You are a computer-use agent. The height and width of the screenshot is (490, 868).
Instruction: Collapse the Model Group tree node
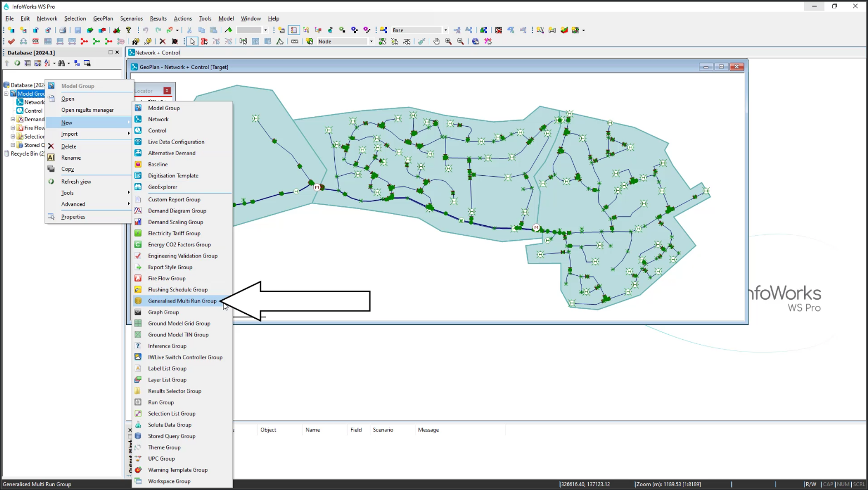pos(6,93)
